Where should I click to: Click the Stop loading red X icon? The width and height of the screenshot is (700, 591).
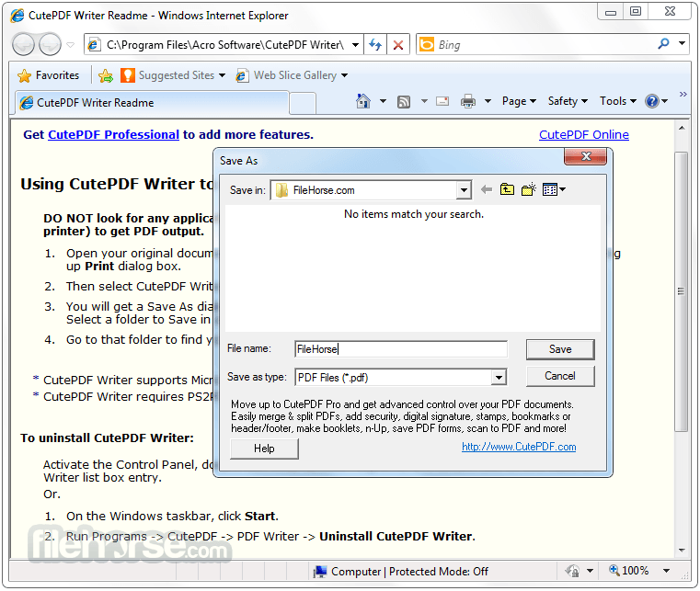397,45
